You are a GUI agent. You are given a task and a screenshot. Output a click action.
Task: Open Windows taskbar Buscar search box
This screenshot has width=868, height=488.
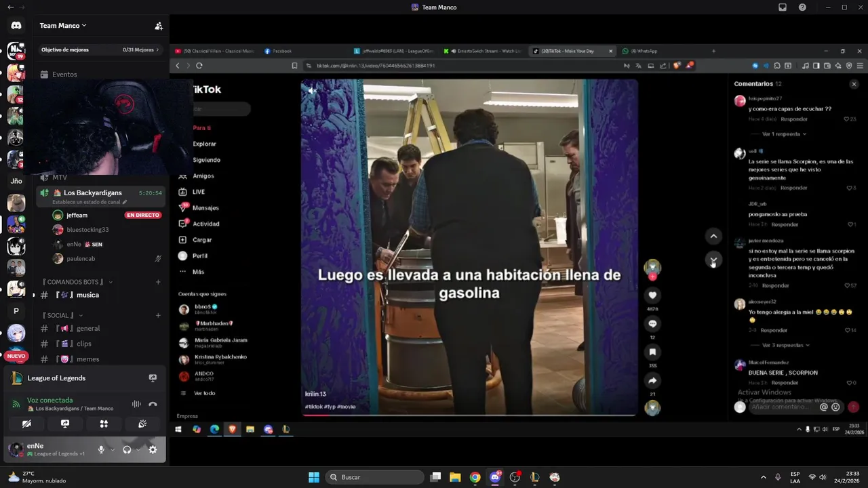[375, 477]
